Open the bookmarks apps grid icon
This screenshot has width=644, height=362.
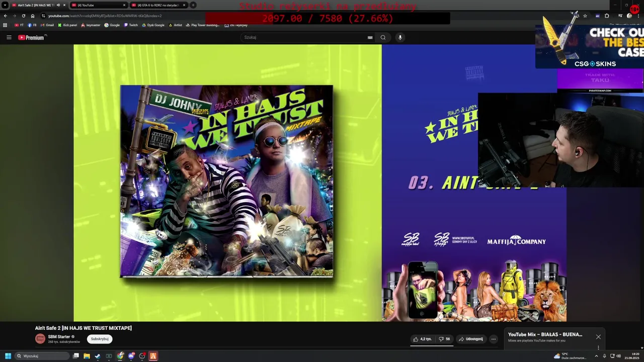pyautogui.click(x=5, y=25)
